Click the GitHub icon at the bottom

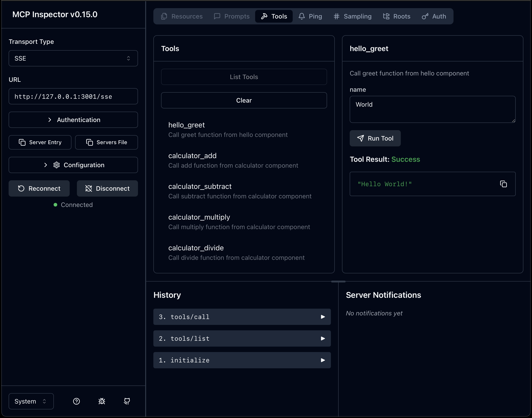pyautogui.click(x=127, y=401)
